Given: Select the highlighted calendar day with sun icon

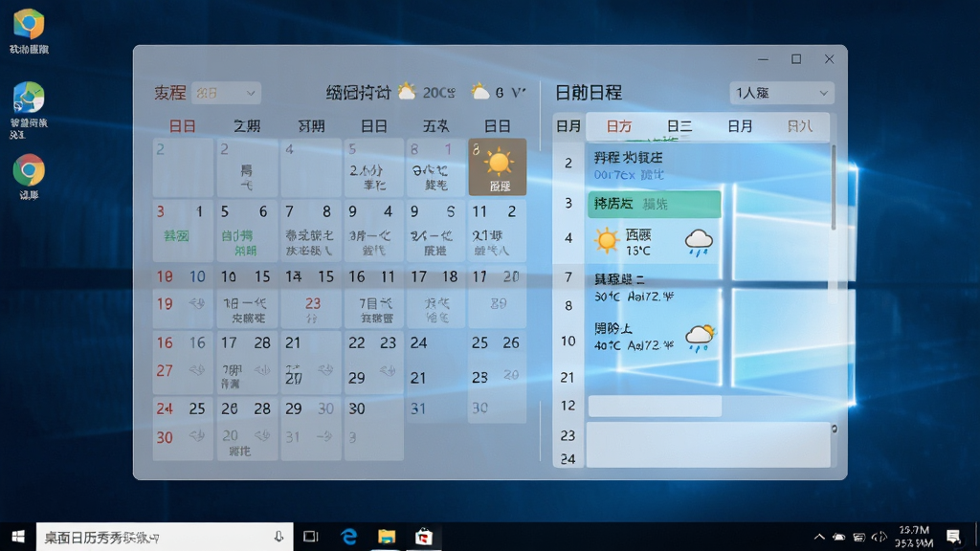Looking at the screenshot, I should tap(498, 166).
